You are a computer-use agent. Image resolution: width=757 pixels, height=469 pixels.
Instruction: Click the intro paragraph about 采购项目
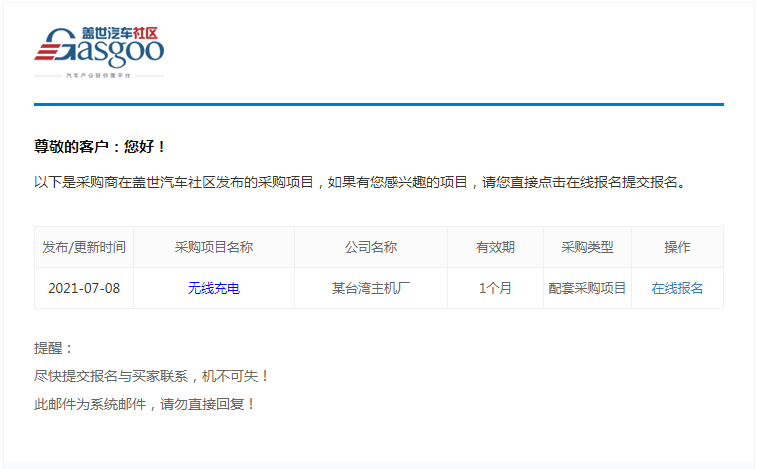pyautogui.click(x=359, y=182)
